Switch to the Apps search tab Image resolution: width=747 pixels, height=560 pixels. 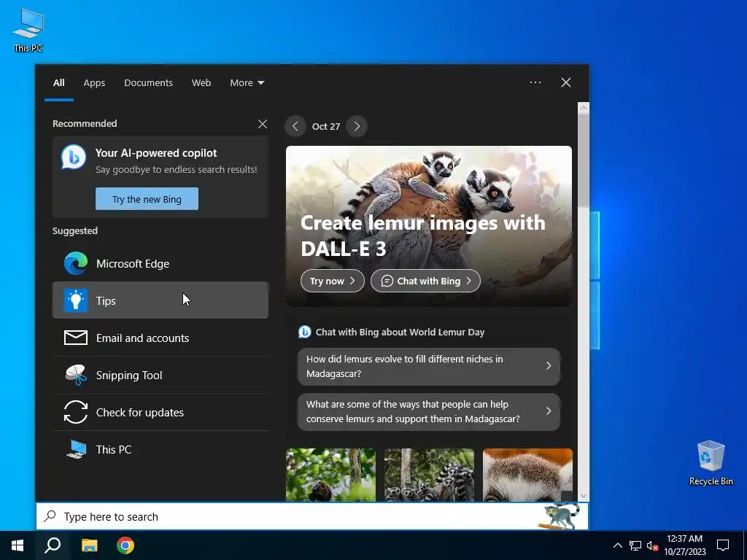(x=94, y=83)
